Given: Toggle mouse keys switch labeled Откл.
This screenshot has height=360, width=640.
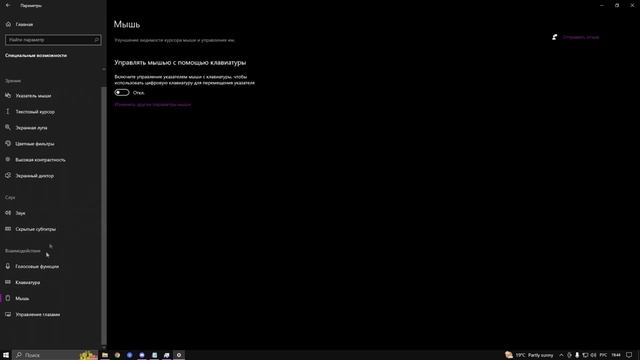Looking at the screenshot, I should point(122,93).
